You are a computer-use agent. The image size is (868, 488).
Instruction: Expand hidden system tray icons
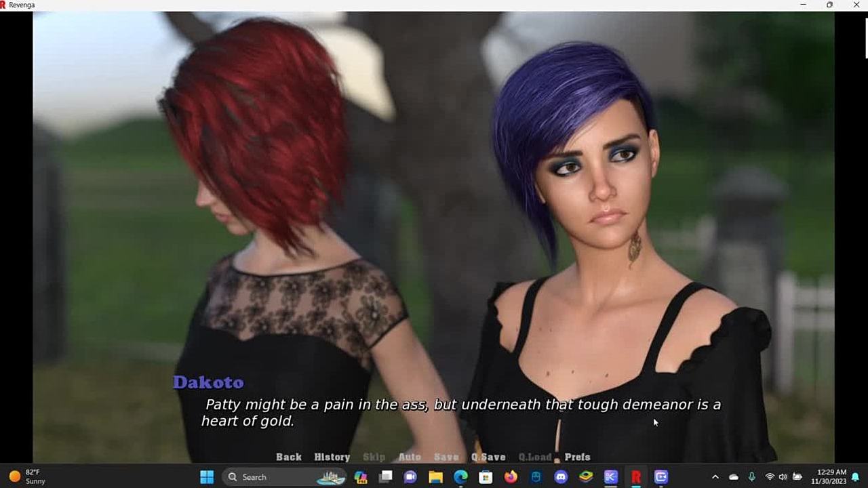[x=715, y=477]
